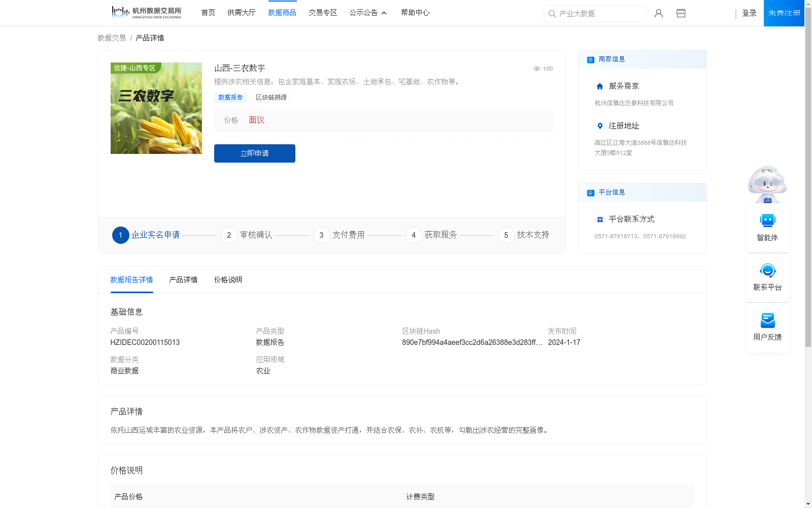Click the 数据报告 tag
The height and width of the screenshot is (508, 812).
click(230, 98)
